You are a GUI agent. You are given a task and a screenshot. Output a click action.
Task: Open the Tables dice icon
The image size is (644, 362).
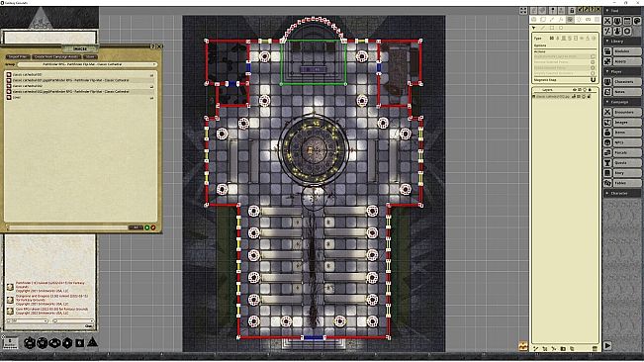coord(607,183)
